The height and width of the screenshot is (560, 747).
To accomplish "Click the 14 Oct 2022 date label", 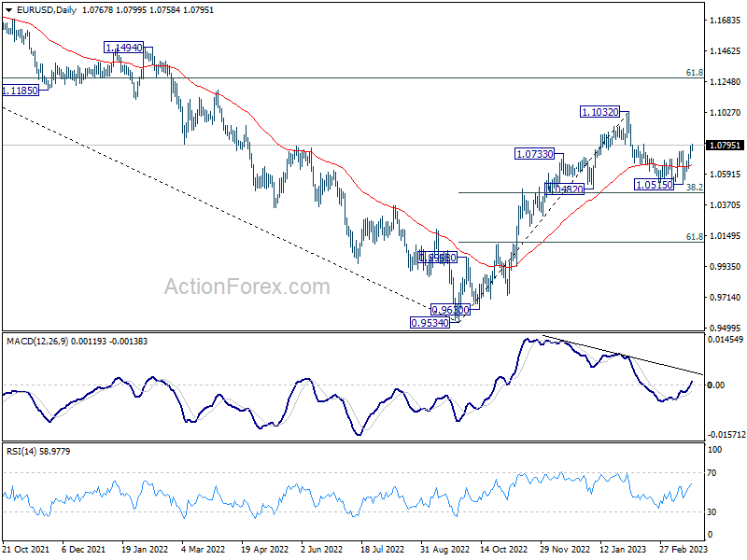I will point(504,550).
